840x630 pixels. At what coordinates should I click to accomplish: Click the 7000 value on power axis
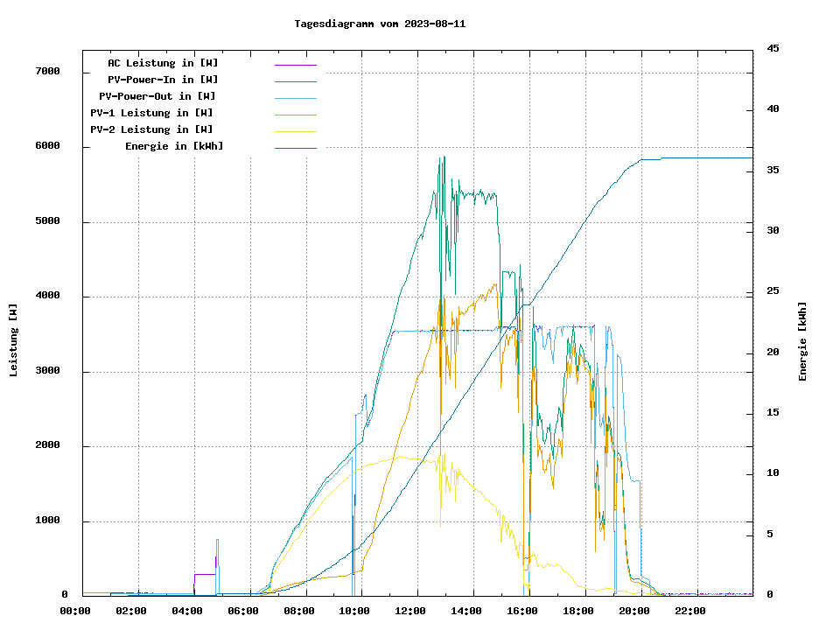coord(47,72)
